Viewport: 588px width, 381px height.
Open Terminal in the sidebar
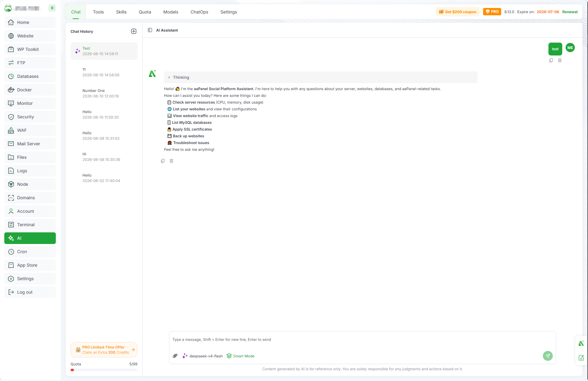click(30, 225)
